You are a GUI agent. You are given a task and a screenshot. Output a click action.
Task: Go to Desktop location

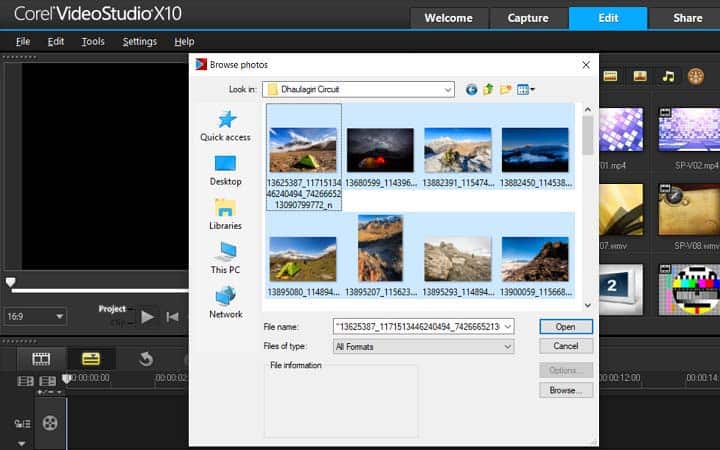pos(225,170)
